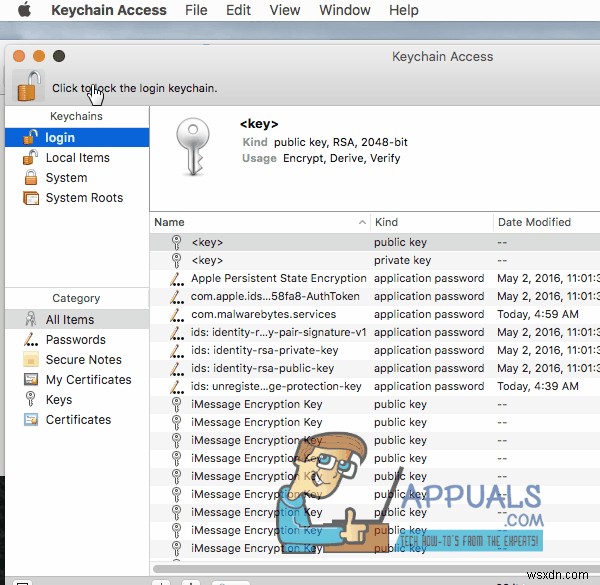Open the Edit menu
This screenshot has height=585, width=600.
[238, 10]
